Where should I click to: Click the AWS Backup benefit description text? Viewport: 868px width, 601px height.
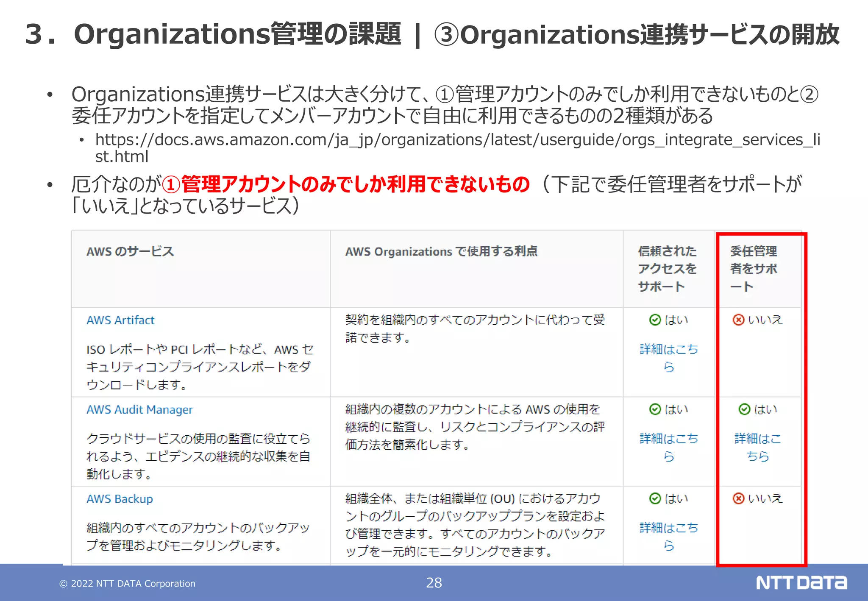[x=475, y=525]
